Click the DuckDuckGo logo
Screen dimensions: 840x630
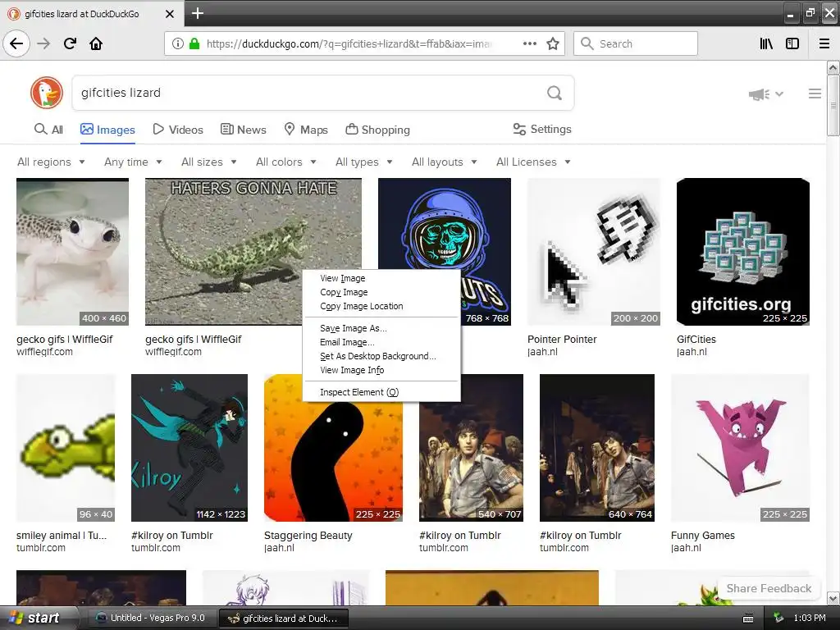pos(47,93)
